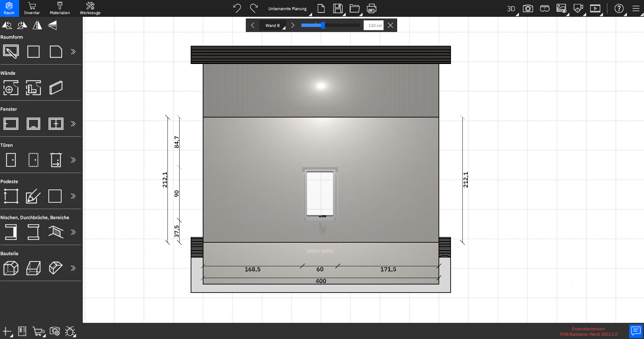Select the room shape with cut corner
This screenshot has width=644, height=339.
tap(56, 52)
